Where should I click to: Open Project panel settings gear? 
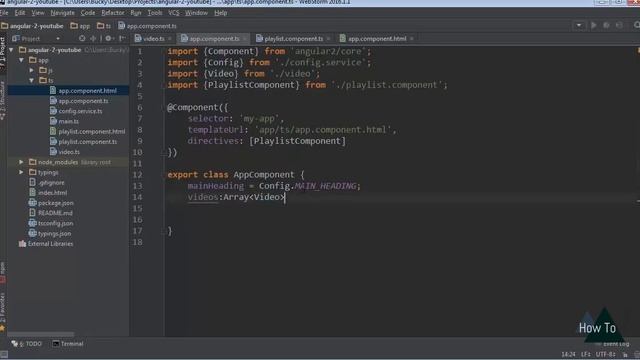tap(109, 38)
